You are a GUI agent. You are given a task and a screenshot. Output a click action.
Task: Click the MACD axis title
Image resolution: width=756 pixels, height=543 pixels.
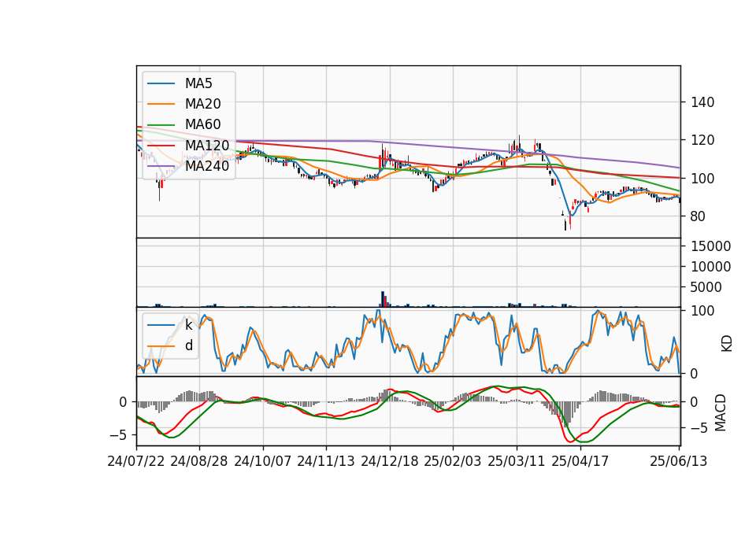tap(720, 412)
